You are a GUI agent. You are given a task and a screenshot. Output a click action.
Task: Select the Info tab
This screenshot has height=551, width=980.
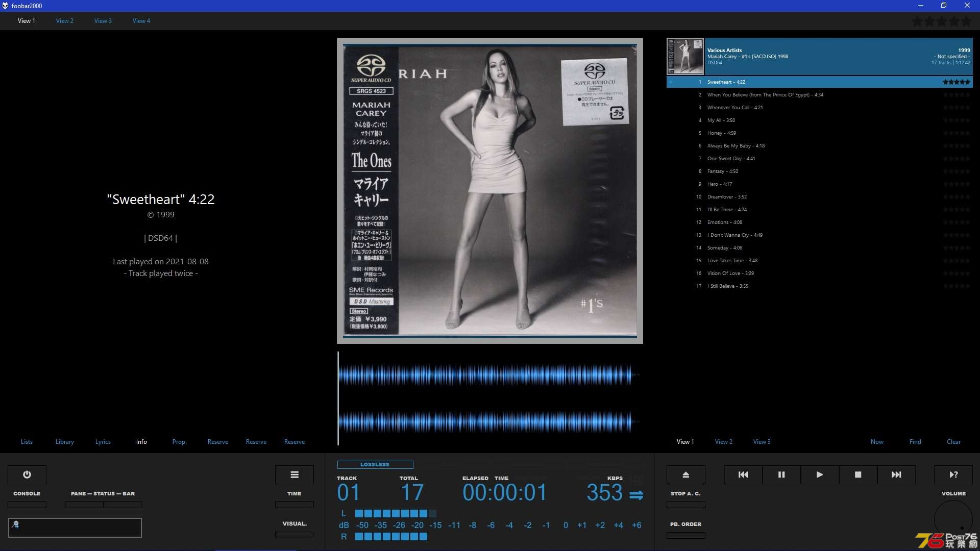(141, 442)
